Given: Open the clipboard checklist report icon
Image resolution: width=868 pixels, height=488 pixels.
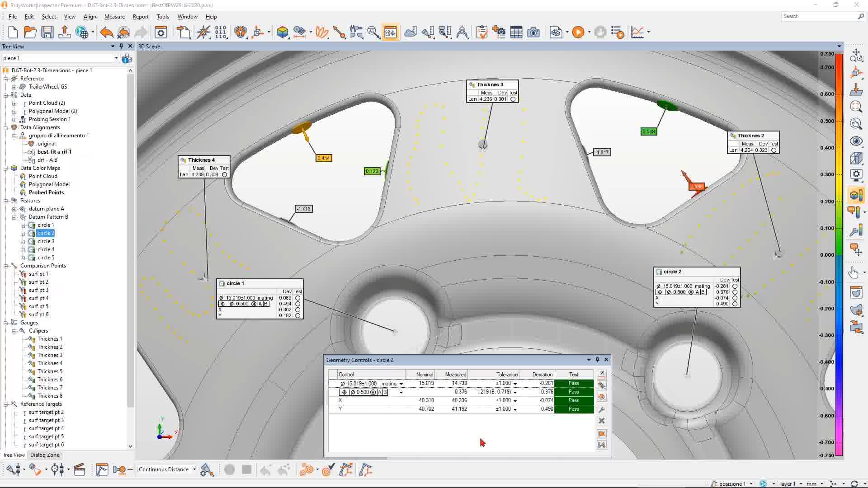Looking at the screenshot, I should point(482,32).
